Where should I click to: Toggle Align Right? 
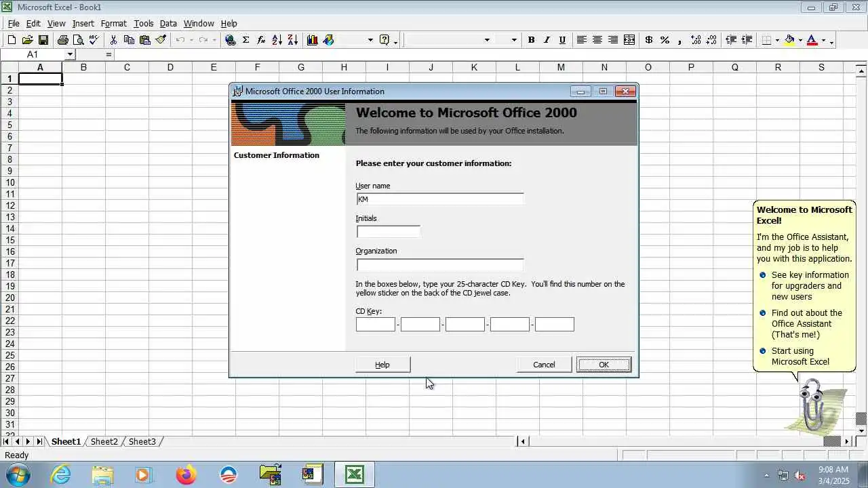613,40
